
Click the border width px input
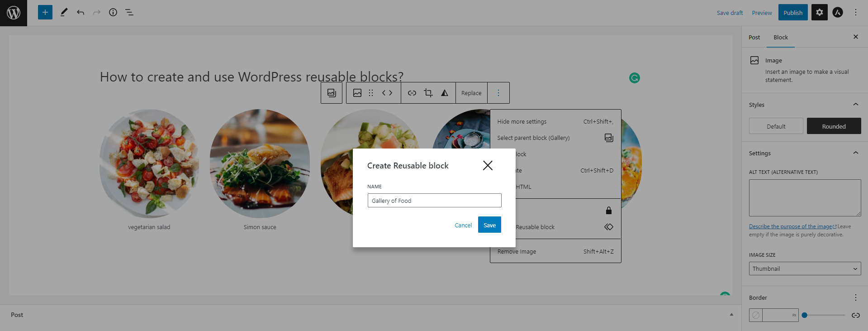click(780, 315)
